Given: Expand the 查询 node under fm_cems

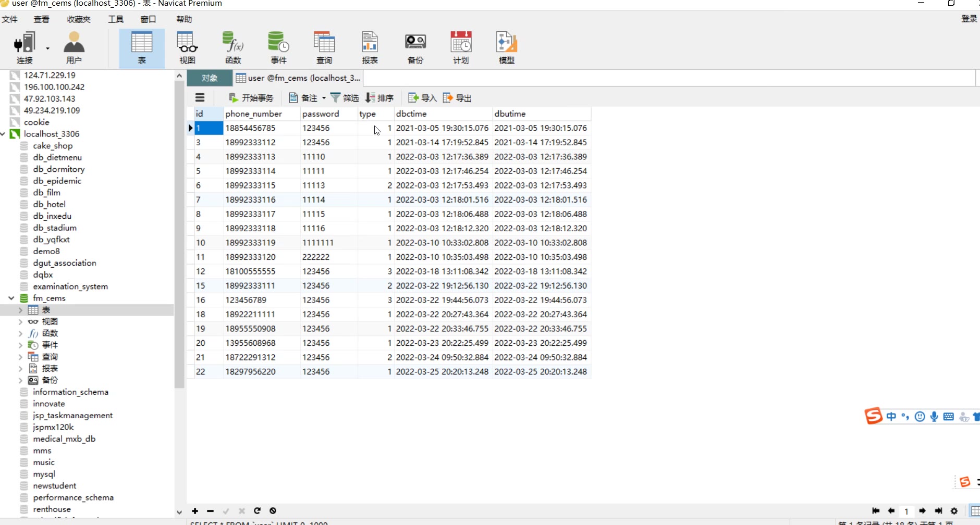Looking at the screenshot, I should (x=20, y=357).
